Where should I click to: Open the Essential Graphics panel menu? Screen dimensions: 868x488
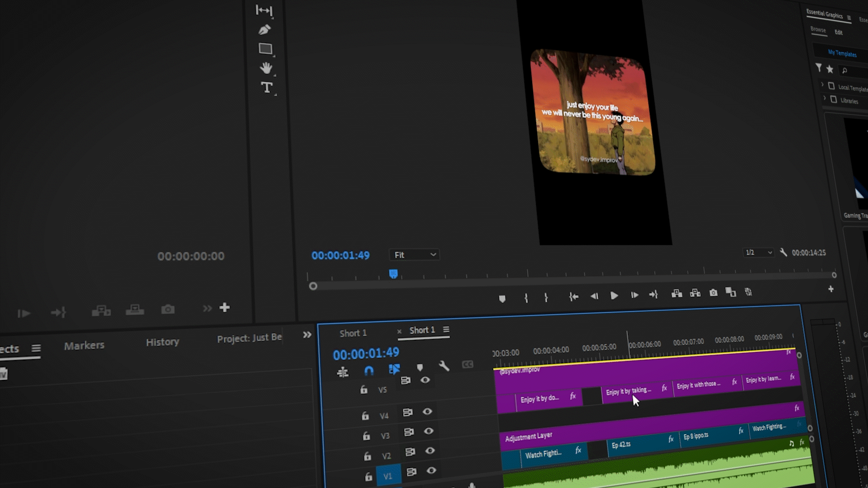tap(849, 18)
